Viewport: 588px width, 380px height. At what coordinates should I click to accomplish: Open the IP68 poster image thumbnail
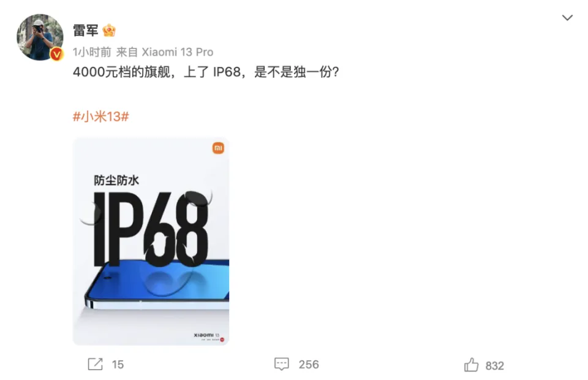tap(151, 241)
